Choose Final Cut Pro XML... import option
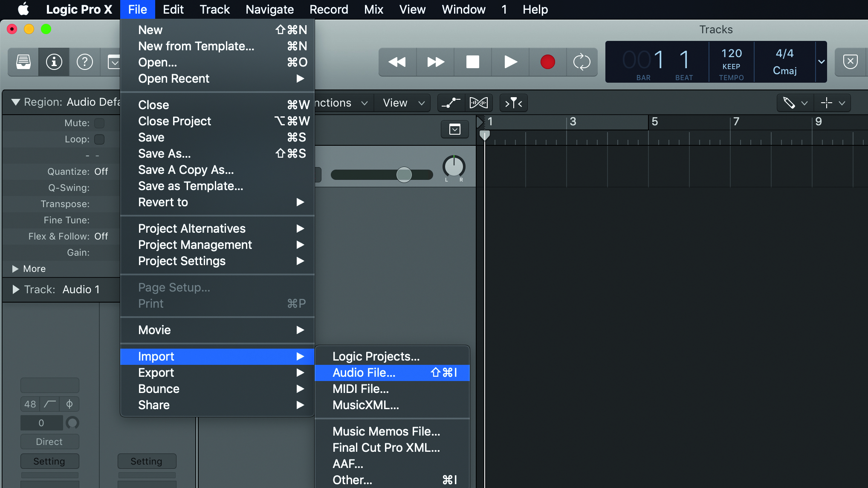The image size is (868, 488). click(392, 448)
